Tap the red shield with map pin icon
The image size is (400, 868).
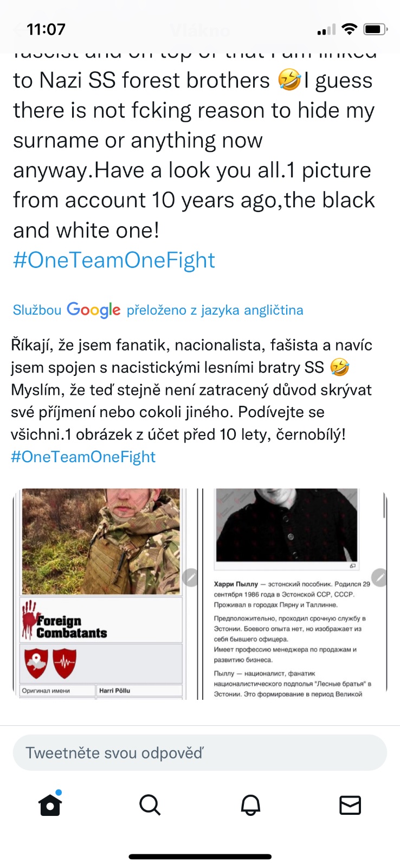pos(36,663)
